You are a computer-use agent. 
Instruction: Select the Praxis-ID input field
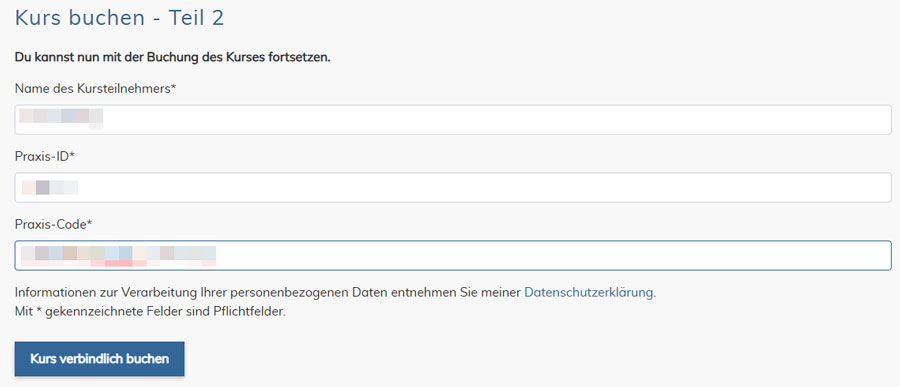pos(453,188)
